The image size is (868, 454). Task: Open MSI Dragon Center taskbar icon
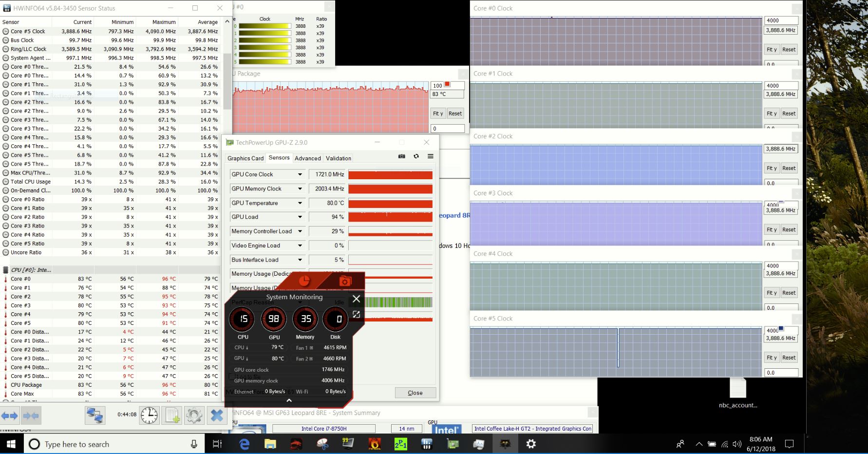tap(296, 444)
